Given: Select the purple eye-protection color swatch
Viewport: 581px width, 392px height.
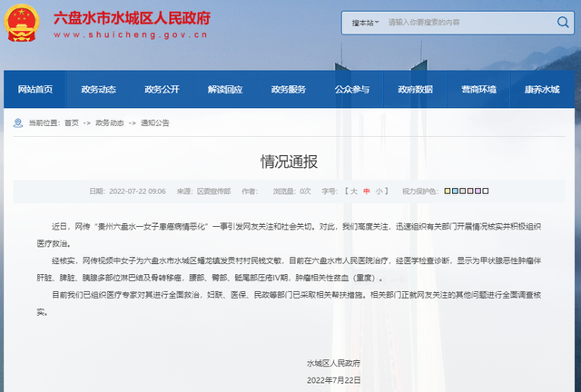Looking at the screenshot, I should point(478,191).
